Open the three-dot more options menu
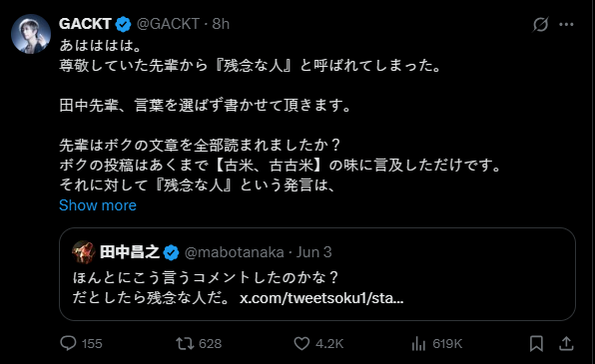This screenshot has width=595, height=364. click(566, 25)
